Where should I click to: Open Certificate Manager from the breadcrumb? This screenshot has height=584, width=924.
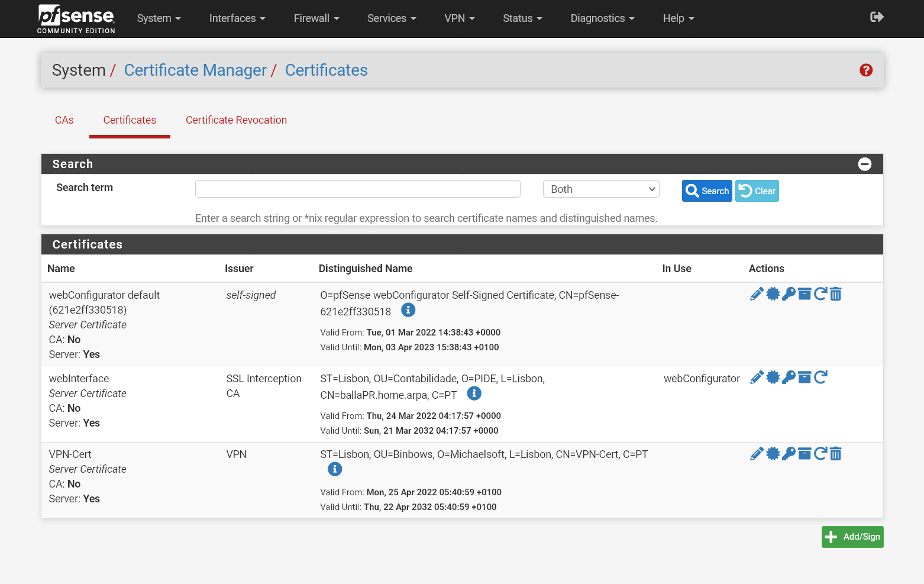[195, 70]
